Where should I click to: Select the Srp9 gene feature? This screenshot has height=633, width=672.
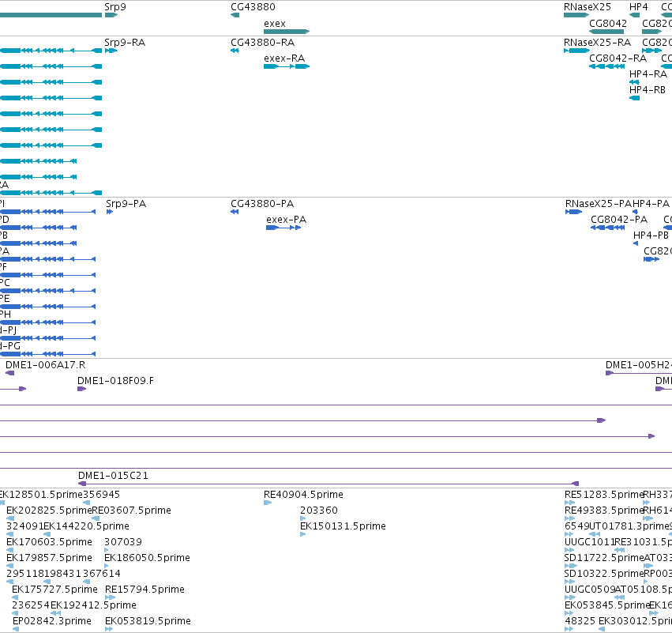(x=111, y=15)
